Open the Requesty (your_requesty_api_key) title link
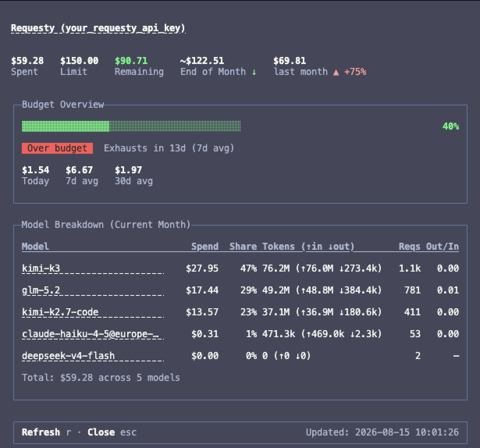The height and width of the screenshot is (448, 480). point(98,28)
